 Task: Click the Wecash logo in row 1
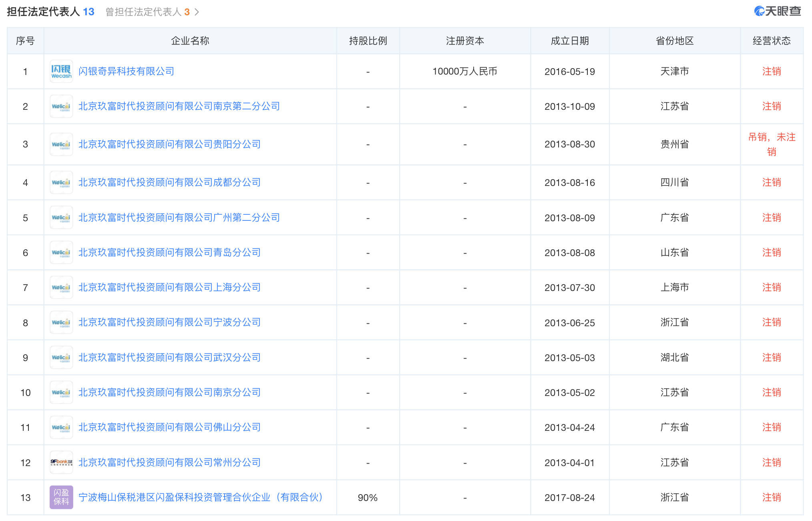point(61,71)
